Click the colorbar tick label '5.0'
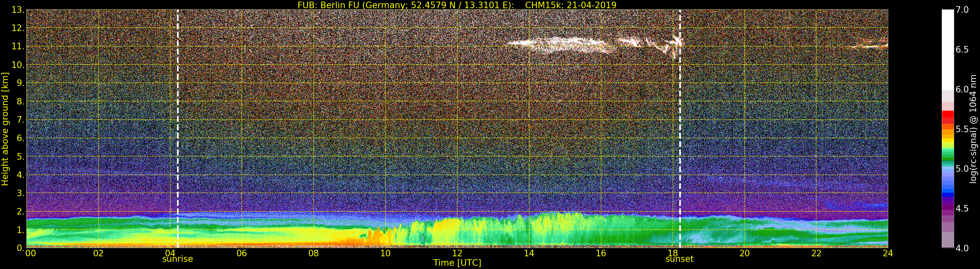980x269 pixels. [962, 169]
